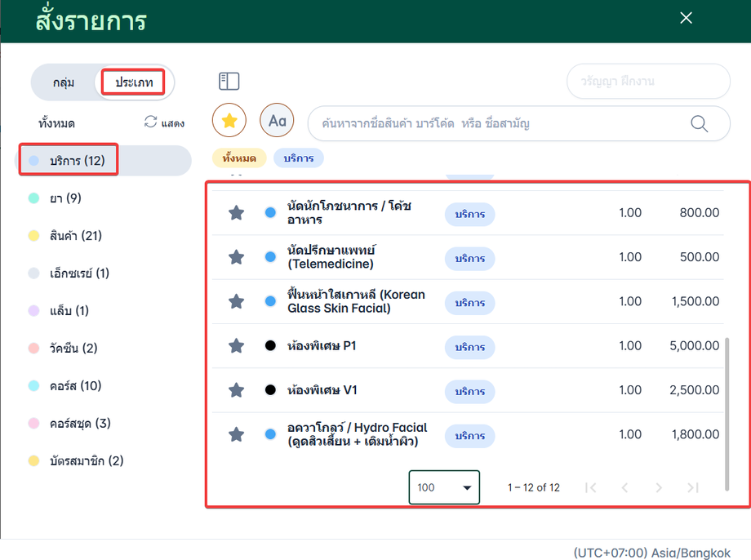Screen dimensions: 751x560
Task: Click price 2,500.00 in the list
Action: click(x=695, y=390)
